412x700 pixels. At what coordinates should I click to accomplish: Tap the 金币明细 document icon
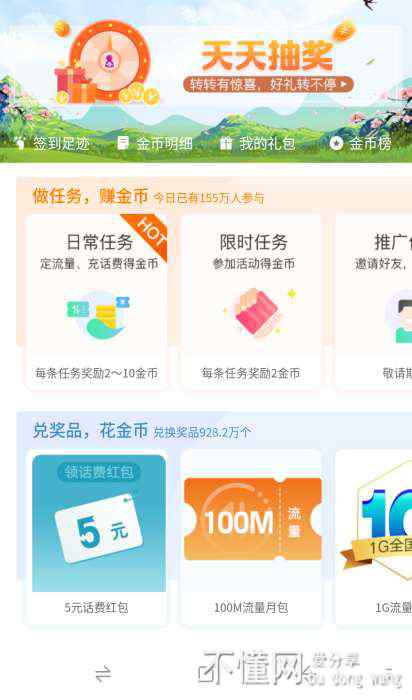[123, 143]
